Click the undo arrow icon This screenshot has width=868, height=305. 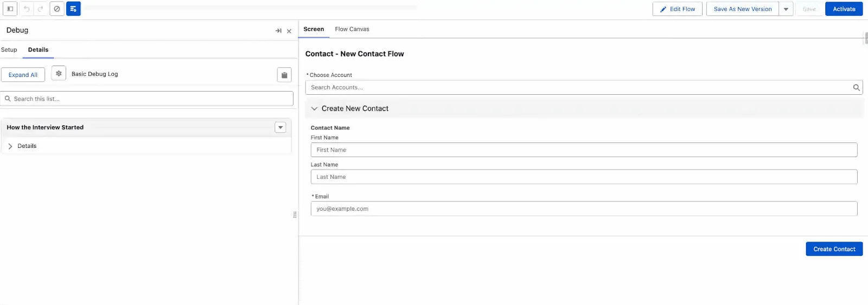[x=26, y=9]
